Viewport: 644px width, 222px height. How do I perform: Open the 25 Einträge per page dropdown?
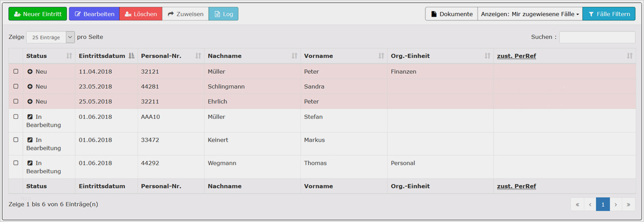pyautogui.click(x=50, y=37)
